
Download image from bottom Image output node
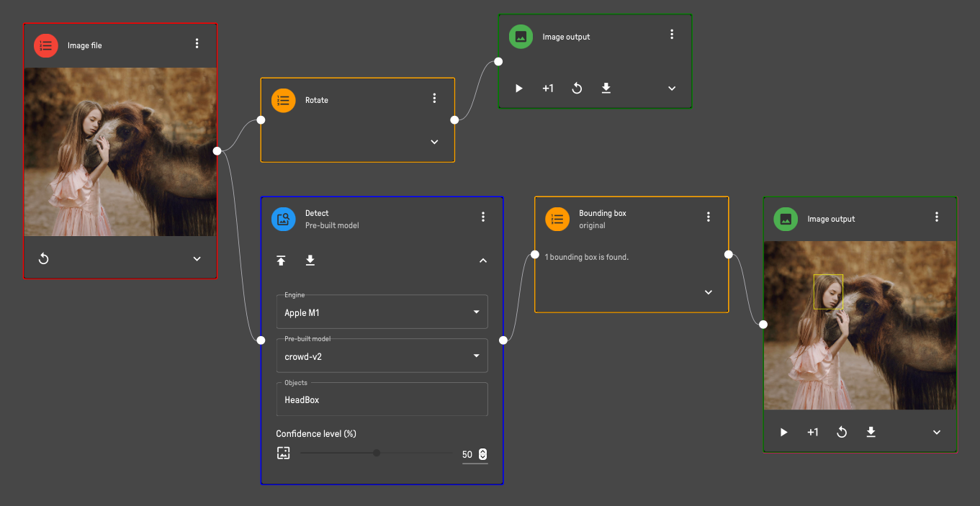[x=871, y=433]
